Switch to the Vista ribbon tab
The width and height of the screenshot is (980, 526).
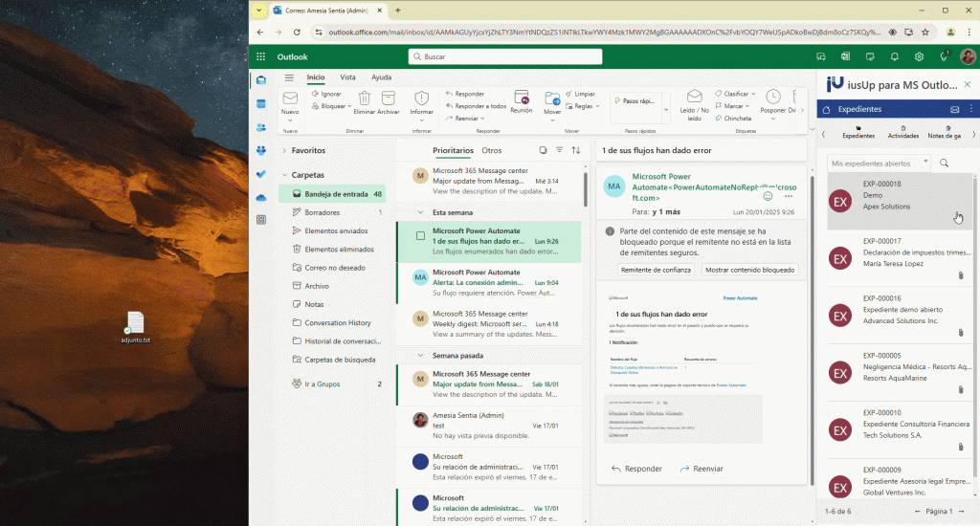[347, 77]
